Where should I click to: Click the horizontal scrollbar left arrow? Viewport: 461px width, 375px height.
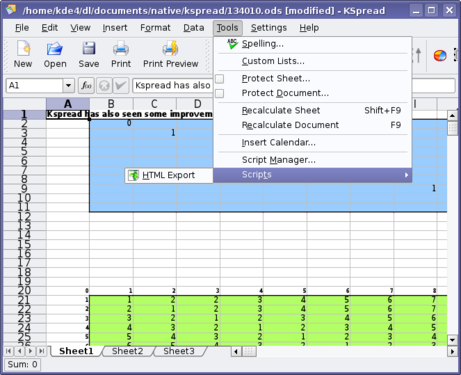coord(236,351)
